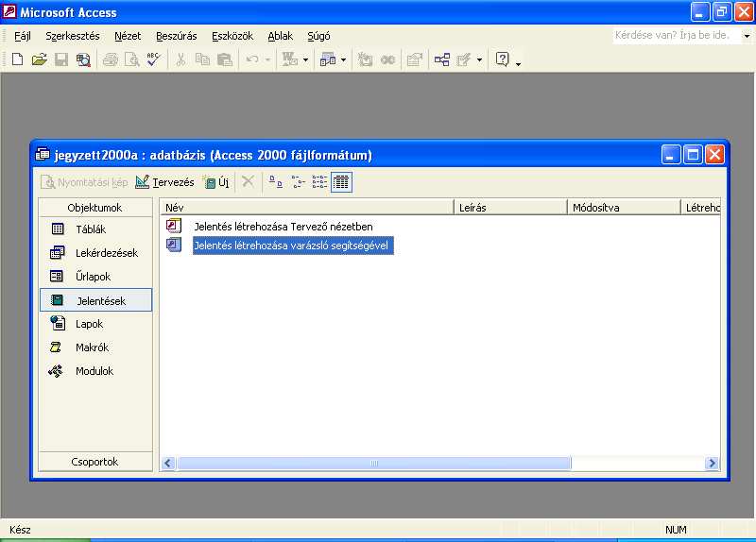The height and width of the screenshot is (542, 756).
Task: Click the Leírás column header
Action: 510,208
